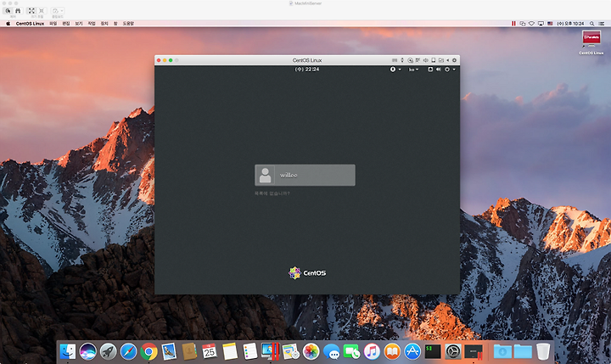611x364 pixels.
Task: Open CentOS Linux Parallels desktop shortcut
Action: (591, 42)
